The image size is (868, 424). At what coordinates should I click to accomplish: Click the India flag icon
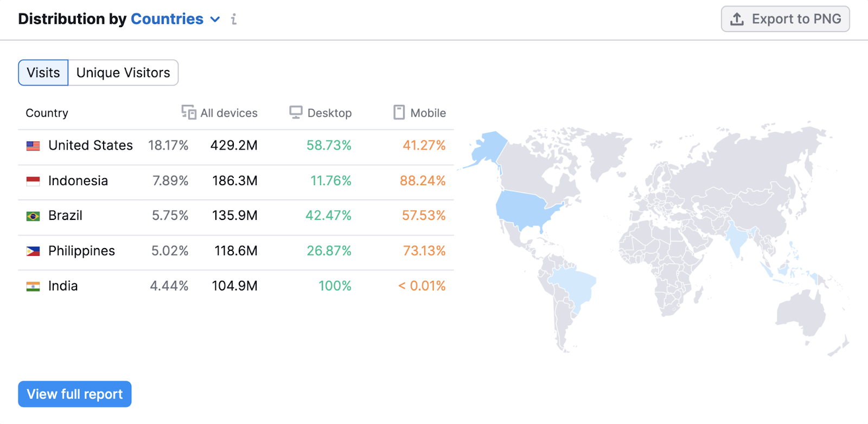pyautogui.click(x=33, y=286)
